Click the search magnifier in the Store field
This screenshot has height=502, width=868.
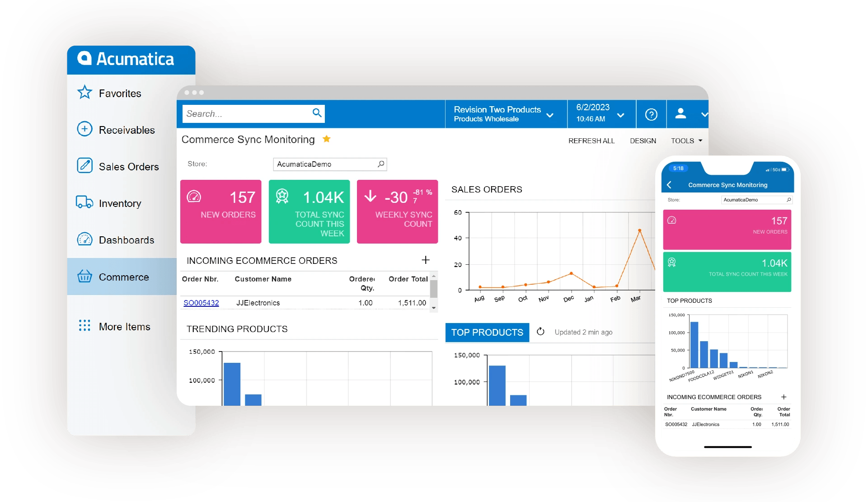click(381, 164)
